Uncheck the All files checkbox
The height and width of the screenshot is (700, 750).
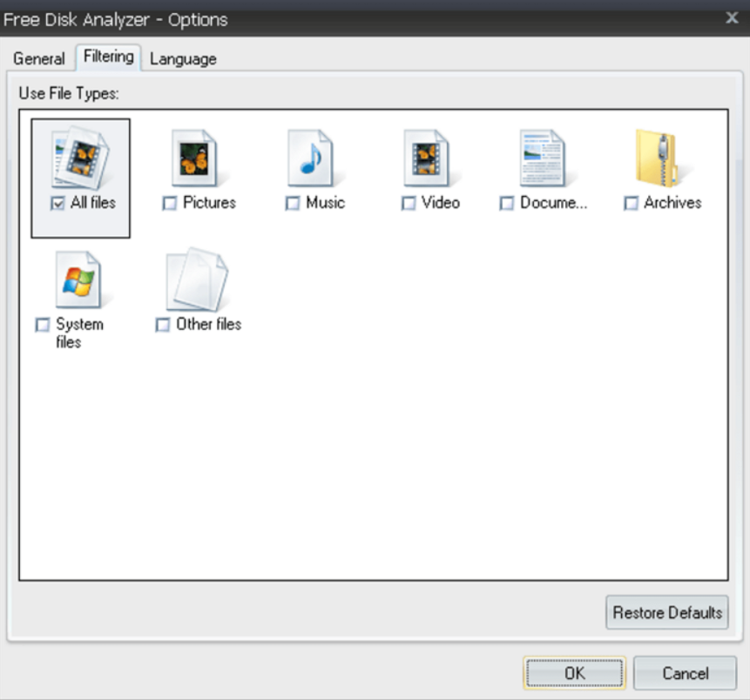[58, 204]
